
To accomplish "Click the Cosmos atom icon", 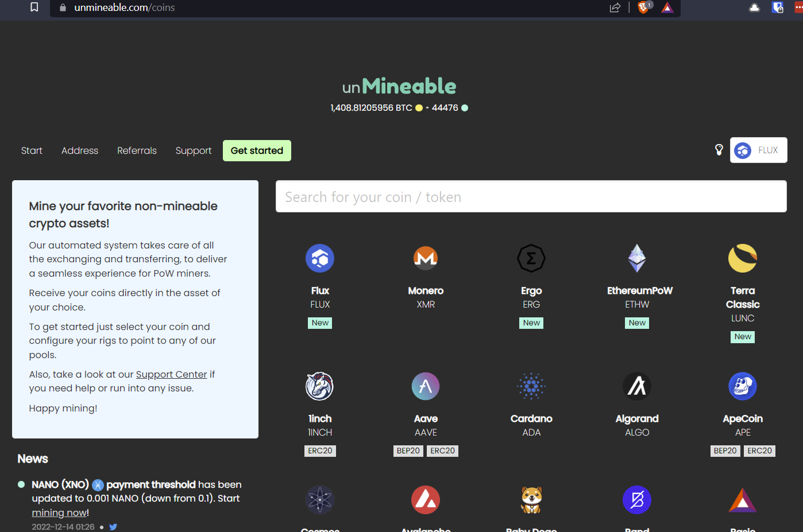I will (x=320, y=500).
